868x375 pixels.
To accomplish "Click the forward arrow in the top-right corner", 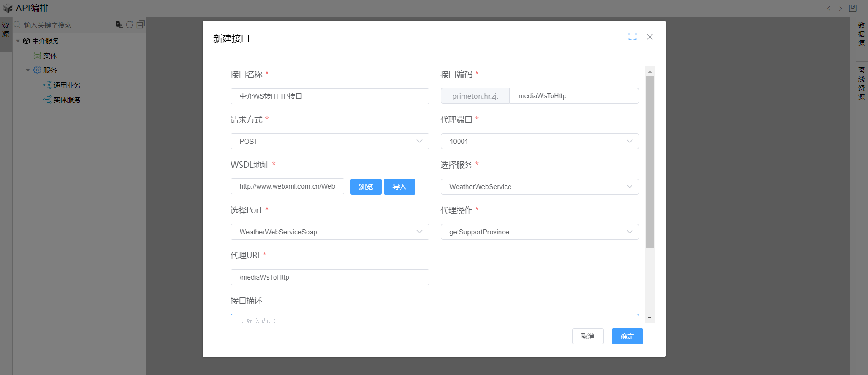I will click(840, 8).
